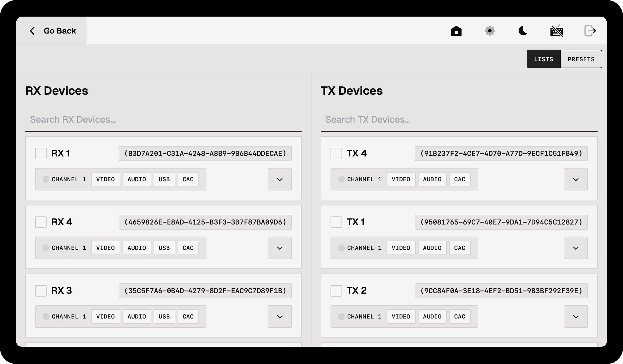Click AUDIO tag on RX 3
Screen dimensions: 623x364
(x=137, y=316)
